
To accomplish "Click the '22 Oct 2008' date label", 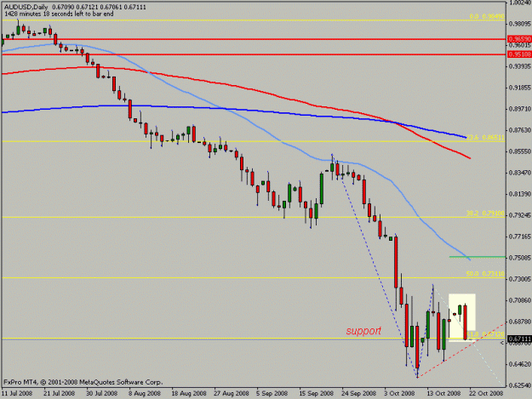I will (x=487, y=393).
